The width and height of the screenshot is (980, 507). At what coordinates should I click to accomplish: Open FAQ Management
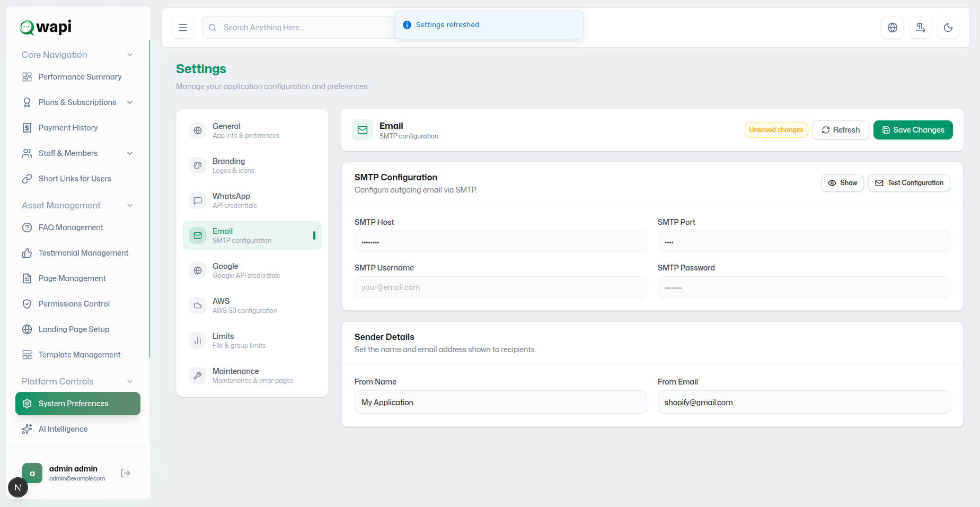[78, 228]
